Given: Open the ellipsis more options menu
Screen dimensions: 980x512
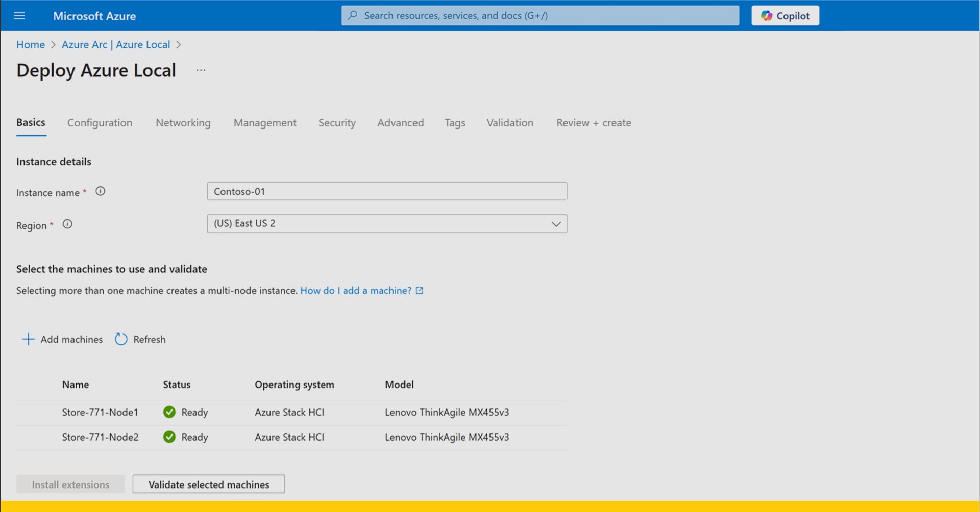Looking at the screenshot, I should [x=201, y=70].
